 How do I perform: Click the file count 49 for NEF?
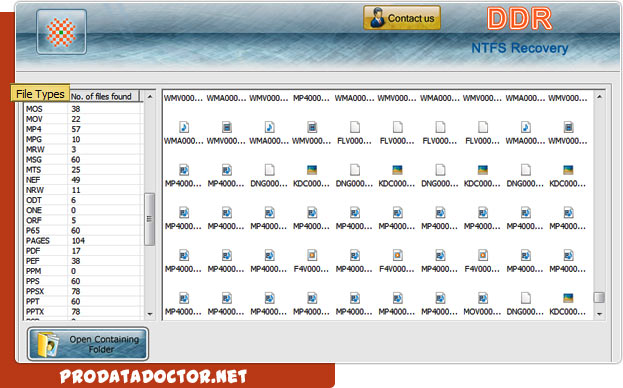click(x=76, y=180)
